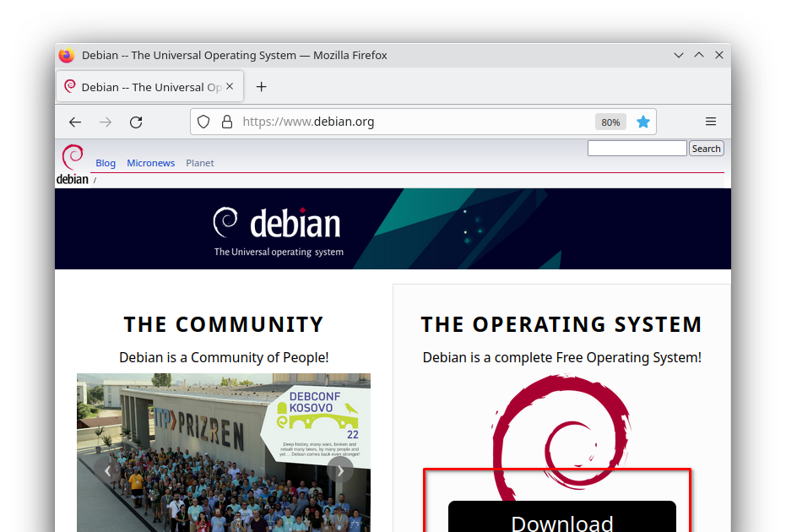The image size is (786, 532).
Task: Click the black Download button
Action: click(562, 517)
